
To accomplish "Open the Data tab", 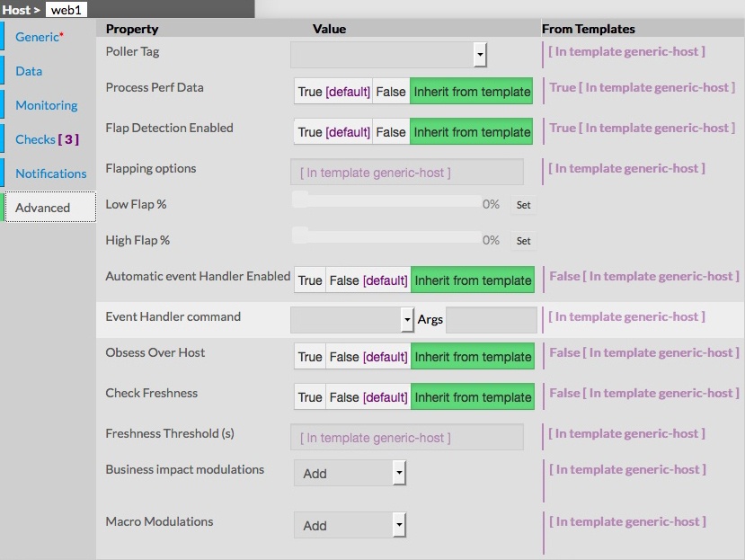I will (x=29, y=71).
